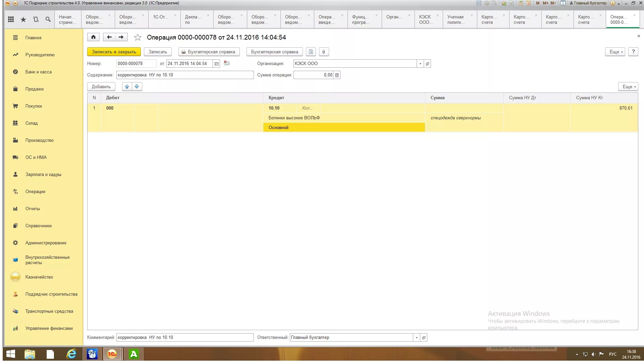Switch to the Учетная политика tab
The image size is (644, 362).
click(x=456, y=19)
